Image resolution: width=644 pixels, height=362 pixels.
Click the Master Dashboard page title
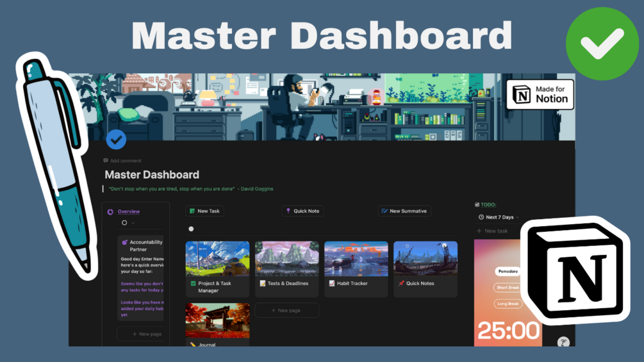pyautogui.click(x=152, y=175)
